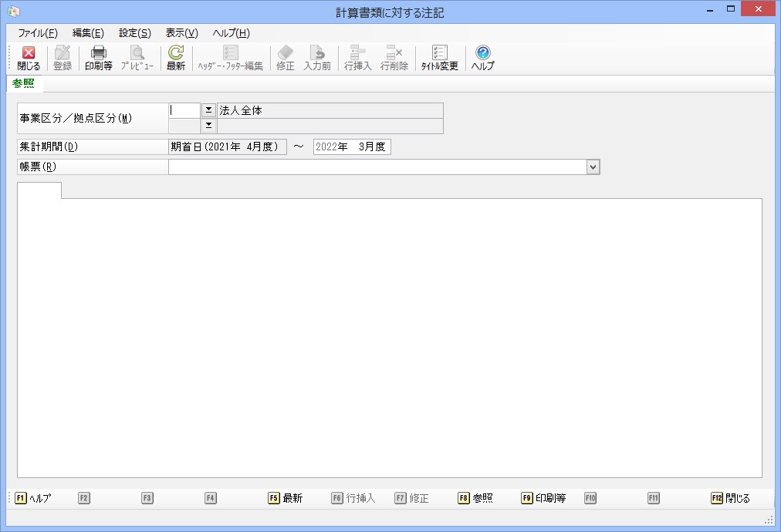The image size is (781, 532).
Task: Select the blank tab above the content area
Action: tap(39, 190)
